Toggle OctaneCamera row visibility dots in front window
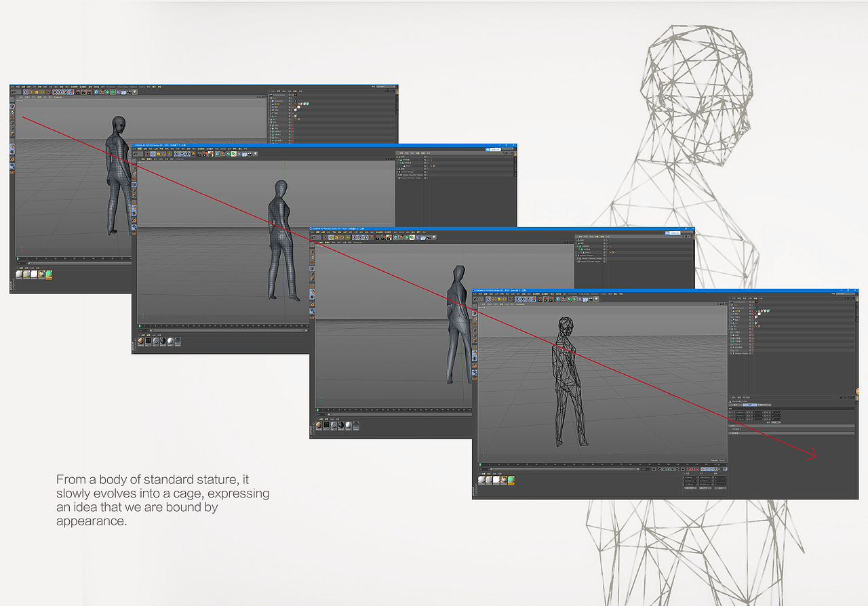The height and width of the screenshot is (606, 868). click(752, 302)
